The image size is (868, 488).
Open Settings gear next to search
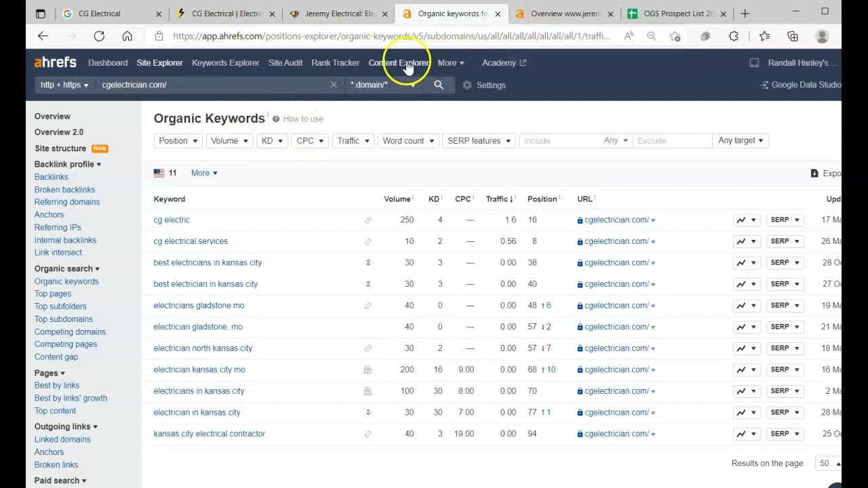(x=484, y=85)
